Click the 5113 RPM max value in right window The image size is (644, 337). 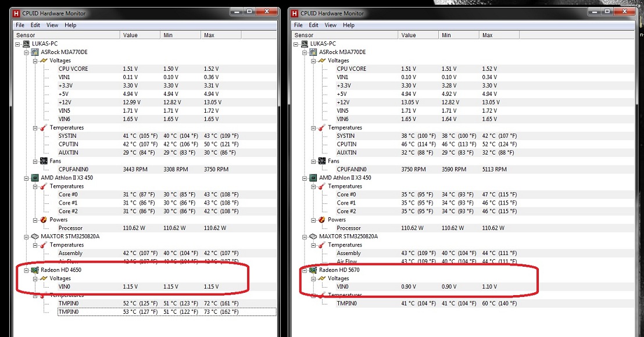[494, 169]
